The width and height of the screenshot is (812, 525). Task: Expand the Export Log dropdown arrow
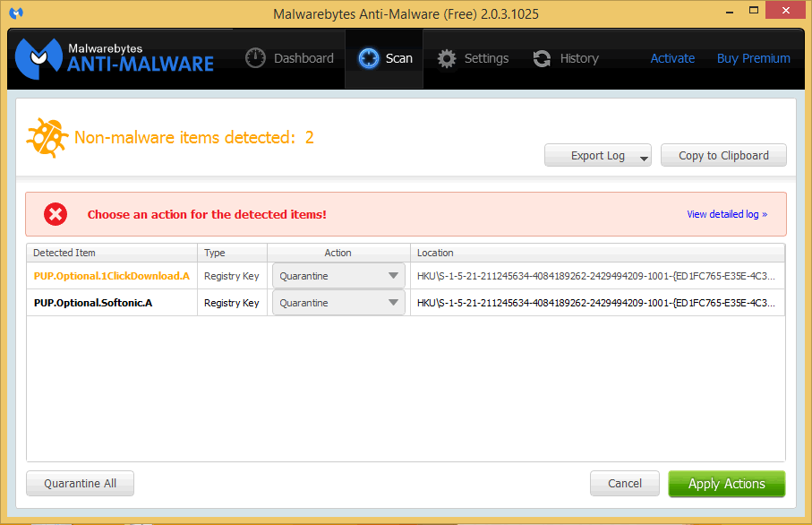click(x=644, y=158)
